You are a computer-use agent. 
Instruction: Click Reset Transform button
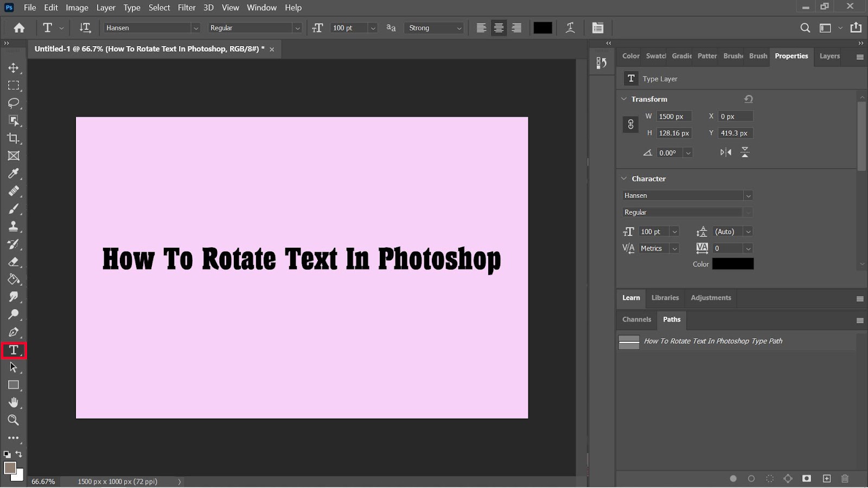[749, 99]
